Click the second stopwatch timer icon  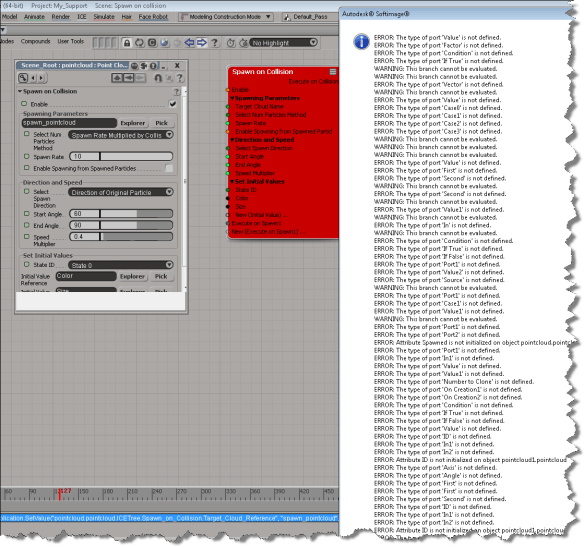pos(244,43)
